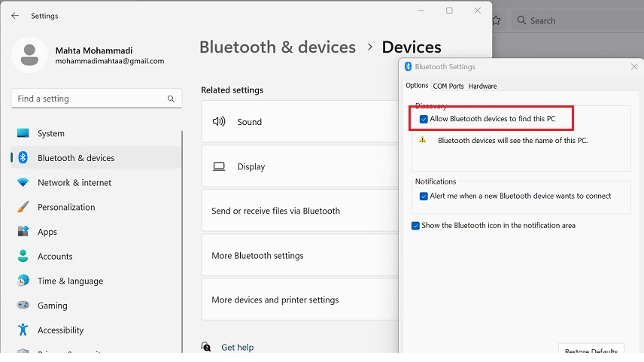Open Accessibility settings category
Viewport: 644px width, 362px height.
click(96, 330)
